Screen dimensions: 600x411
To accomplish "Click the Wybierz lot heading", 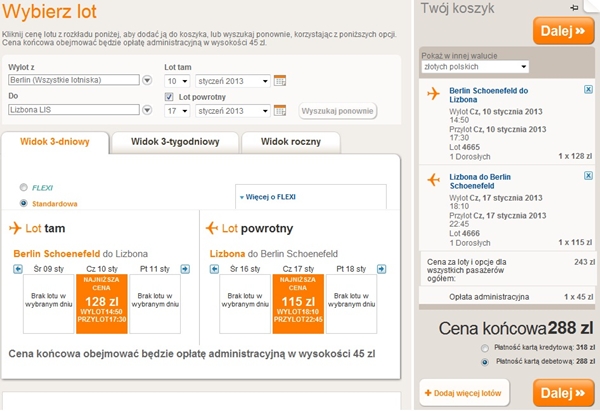I will pos(49,11).
